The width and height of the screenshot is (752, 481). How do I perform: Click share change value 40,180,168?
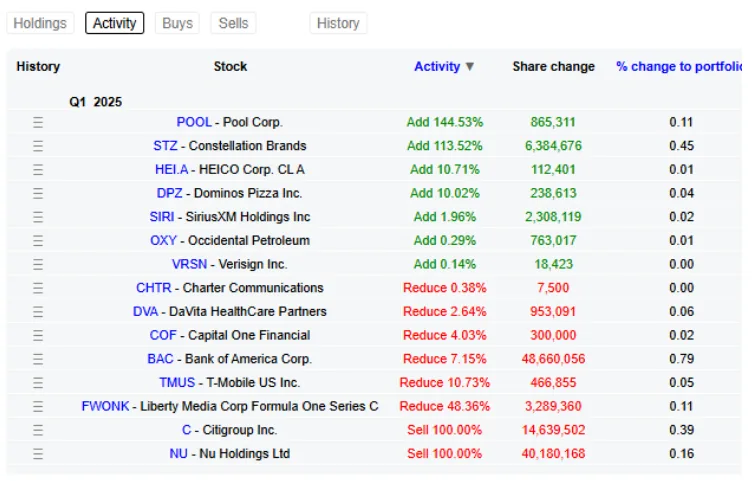[553, 454]
